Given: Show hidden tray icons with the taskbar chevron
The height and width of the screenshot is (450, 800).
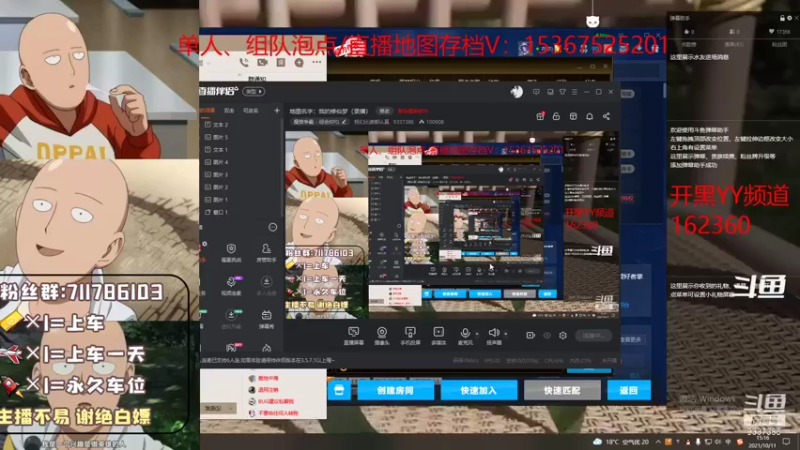Looking at the screenshot, I should [x=658, y=441].
